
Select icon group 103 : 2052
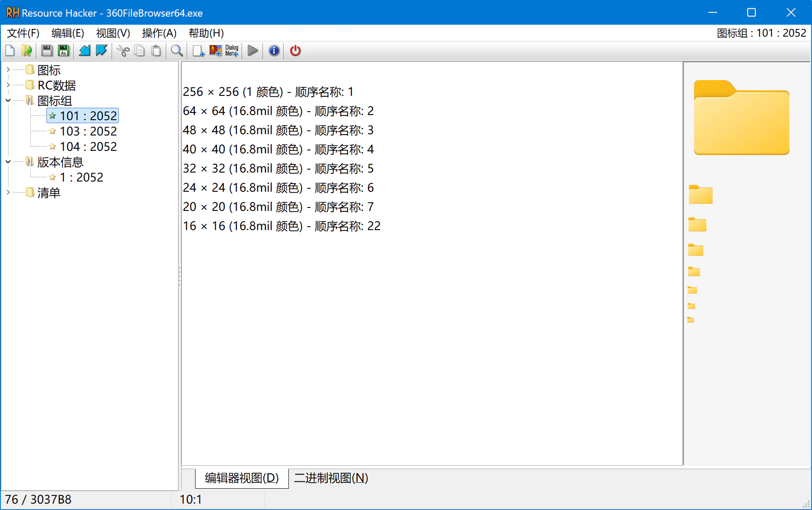pos(88,131)
